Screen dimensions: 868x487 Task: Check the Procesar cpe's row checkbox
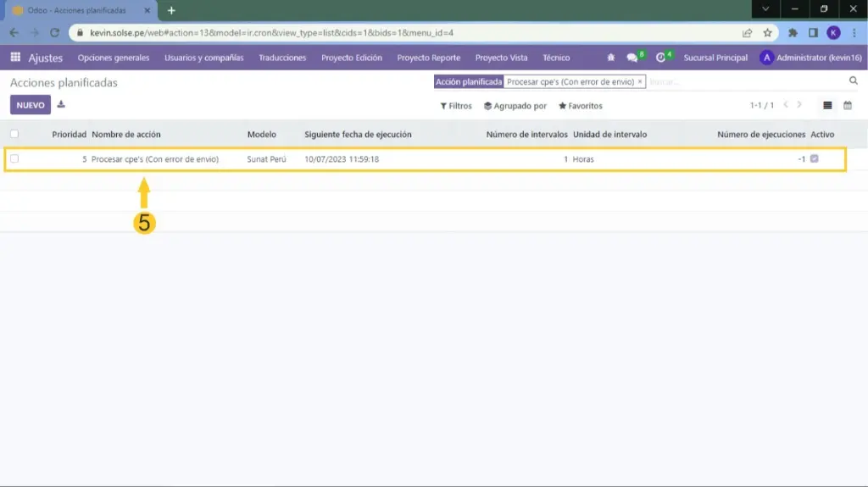[x=14, y=159]
